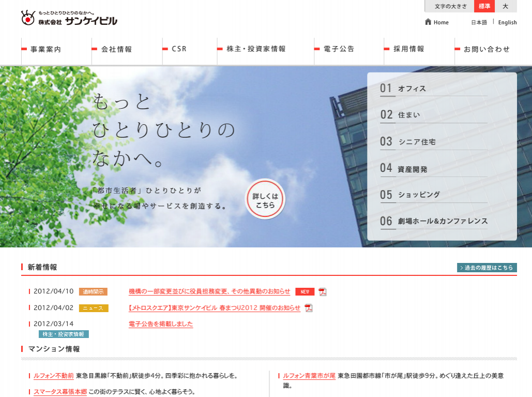Open 06 劇場ホール&カンファレンス entry

443,221
